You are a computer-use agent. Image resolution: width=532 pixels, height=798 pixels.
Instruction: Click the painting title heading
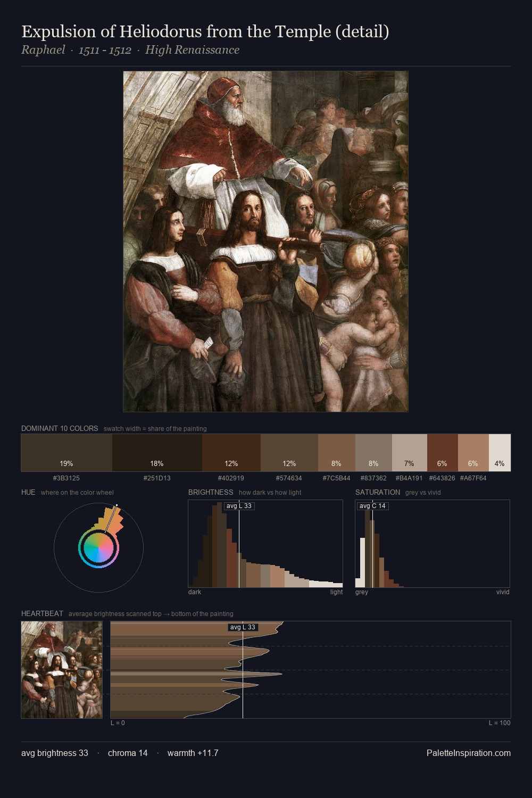[205, 31]
